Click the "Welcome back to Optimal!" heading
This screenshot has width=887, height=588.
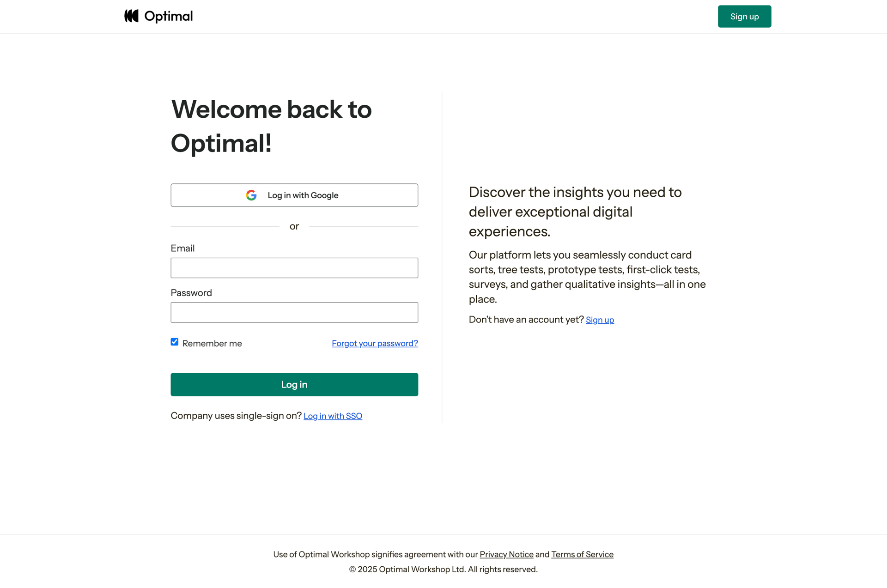coord(271,126)
